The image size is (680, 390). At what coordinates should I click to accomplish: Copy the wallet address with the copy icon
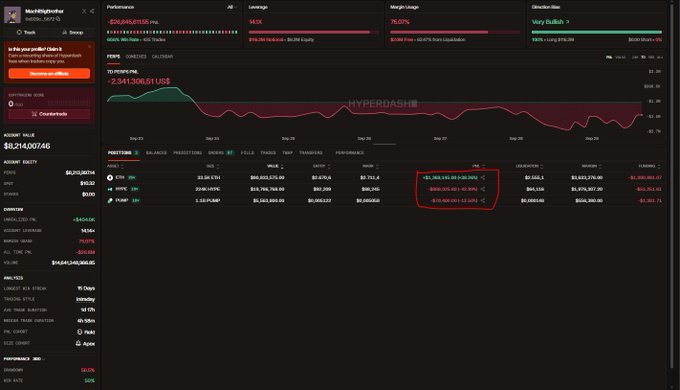pyautogui.click(x=58, y=19)
